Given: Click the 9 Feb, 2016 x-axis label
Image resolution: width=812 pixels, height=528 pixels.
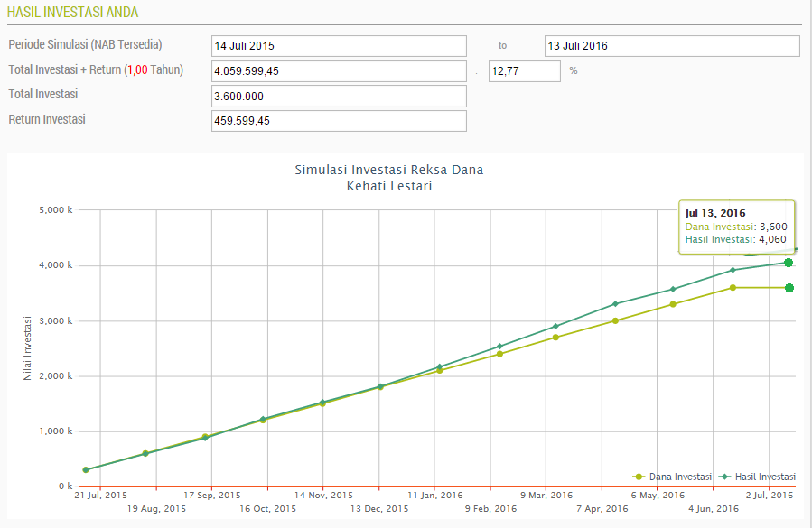Looking at the screenshot, I should [x=491, y=509].
